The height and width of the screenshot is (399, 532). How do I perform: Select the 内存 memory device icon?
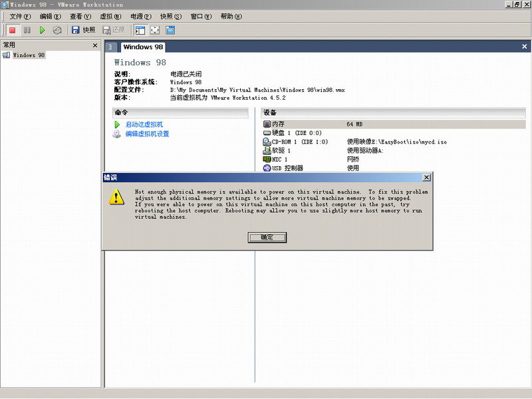coord(267,124)
